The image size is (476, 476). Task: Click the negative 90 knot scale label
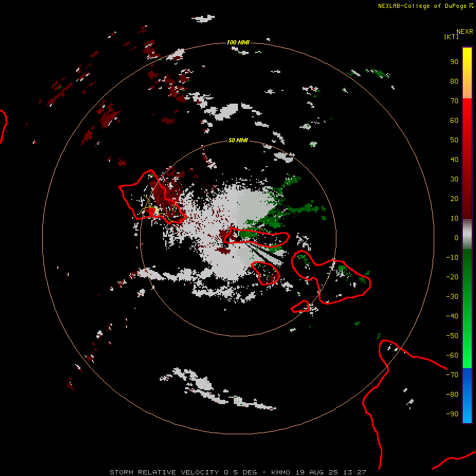coord(452,414)
